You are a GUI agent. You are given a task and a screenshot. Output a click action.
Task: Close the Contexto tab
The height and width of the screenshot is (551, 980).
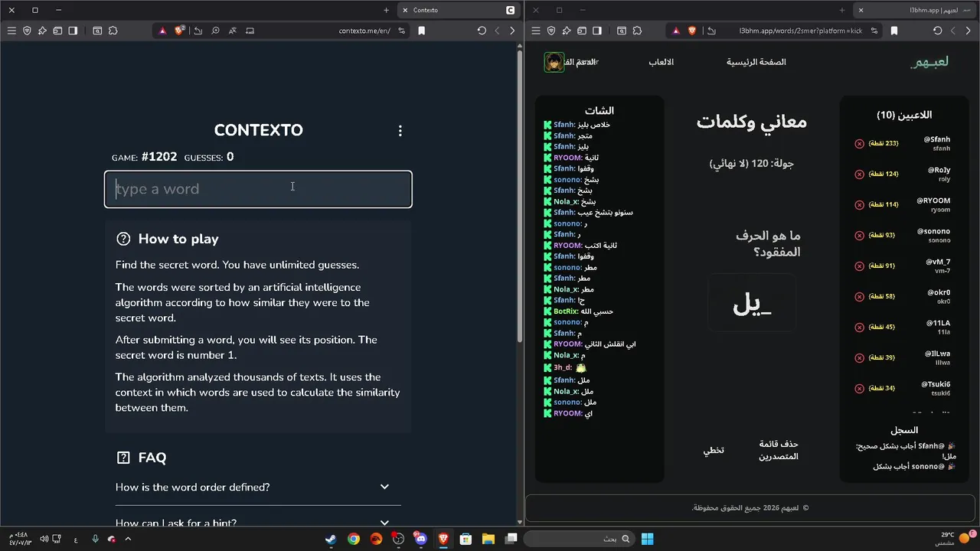point(405,10)
